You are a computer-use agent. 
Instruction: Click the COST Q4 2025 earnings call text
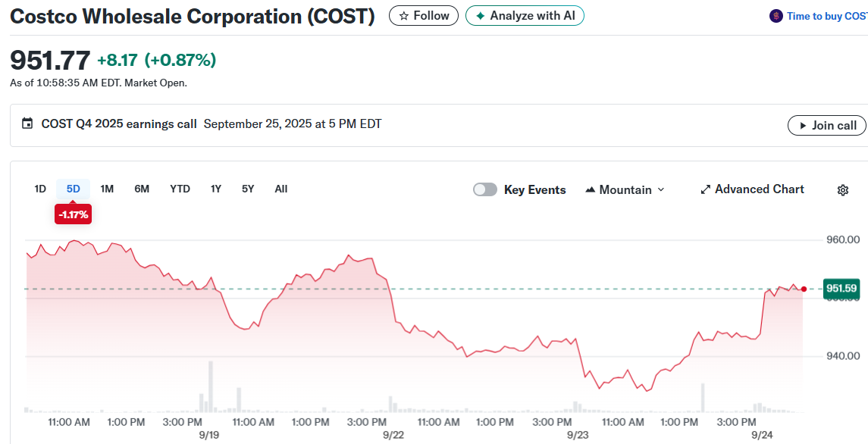click(x=119, y=124)
